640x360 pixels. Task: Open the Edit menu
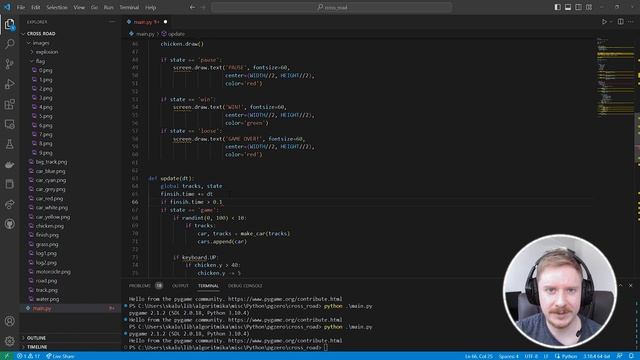click(36, 7)
